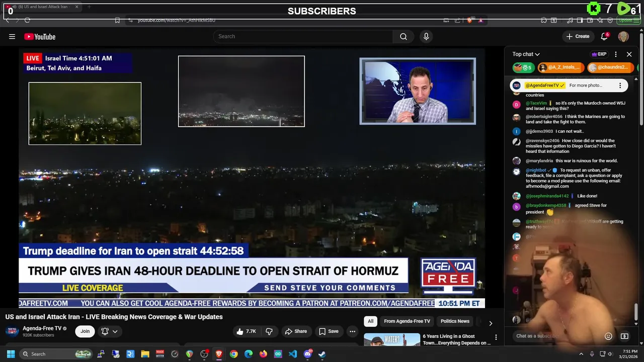Open Firefox from the taskbar
The image size is (644, 362).
coord(263,354)
